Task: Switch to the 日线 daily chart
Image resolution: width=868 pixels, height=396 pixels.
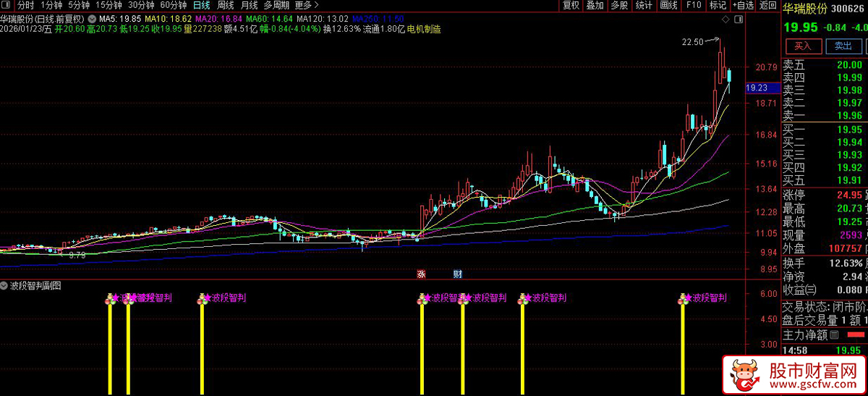Action: (x=201, y=5)
